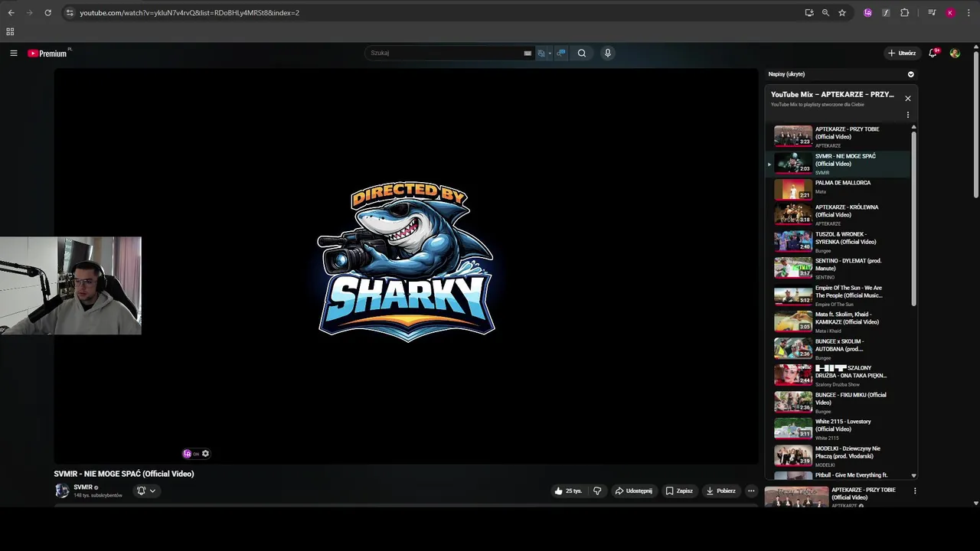Like the video with thumbs up
Viewport: 980px width, 551px height.
click(568, 491)
